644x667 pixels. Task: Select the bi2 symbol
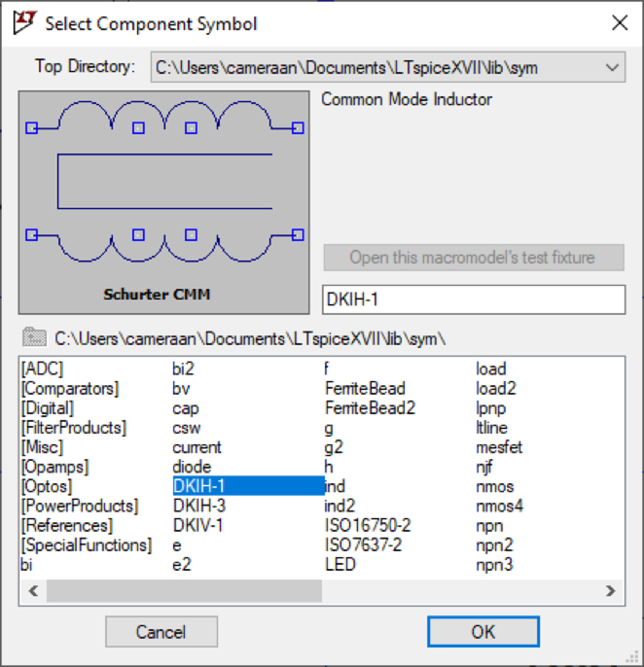point(183,369)
